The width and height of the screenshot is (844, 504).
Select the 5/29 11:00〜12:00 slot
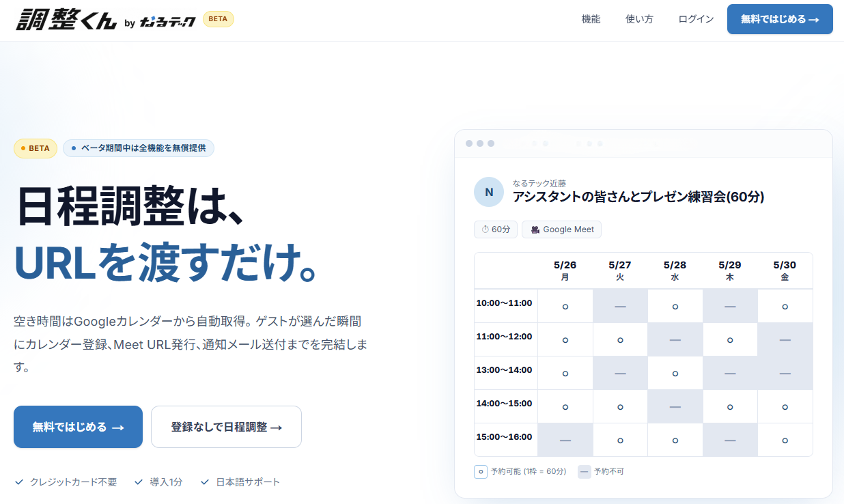point(730,340)
